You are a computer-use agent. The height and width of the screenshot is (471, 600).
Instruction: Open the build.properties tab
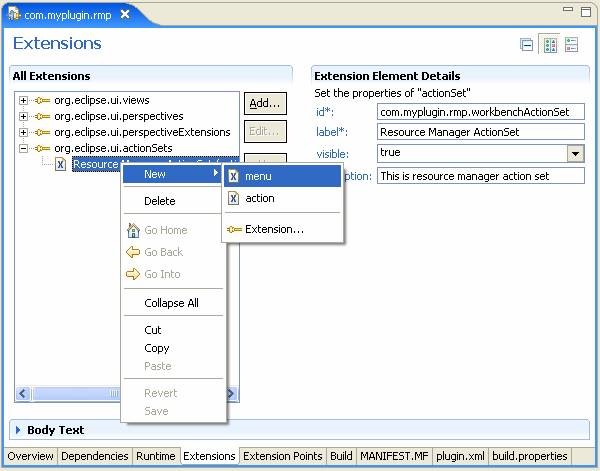[530, 456]
